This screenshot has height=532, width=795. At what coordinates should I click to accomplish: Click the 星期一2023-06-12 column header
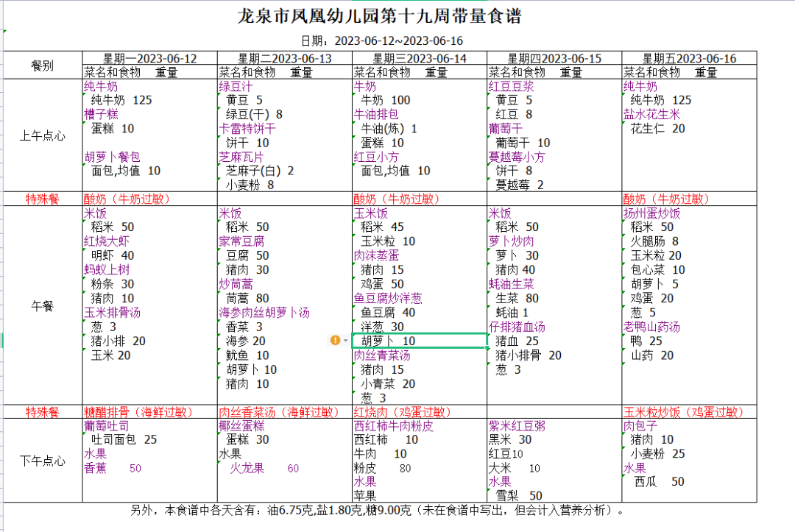150,58
